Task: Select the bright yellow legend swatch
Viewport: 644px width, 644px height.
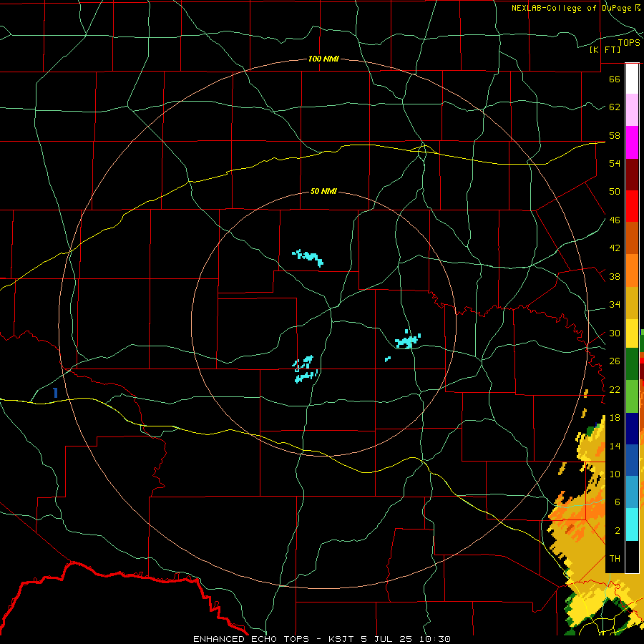Action: [x=632, y=333]
